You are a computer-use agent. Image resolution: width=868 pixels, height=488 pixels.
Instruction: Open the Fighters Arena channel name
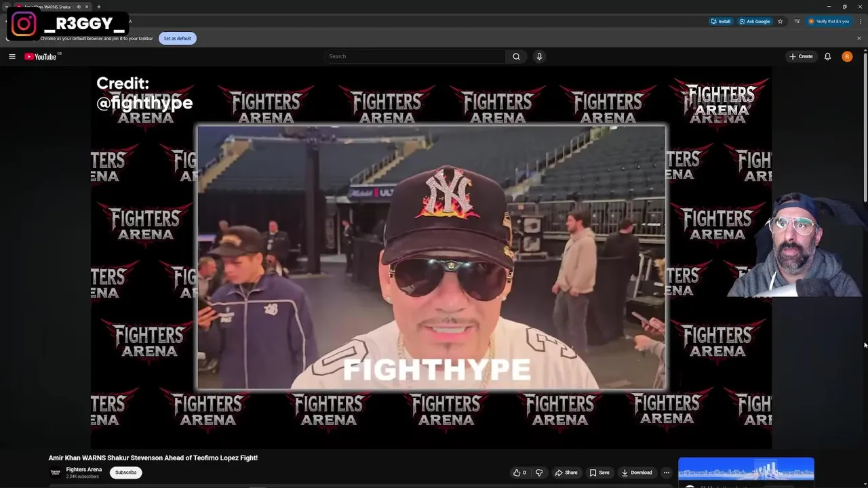84,469
